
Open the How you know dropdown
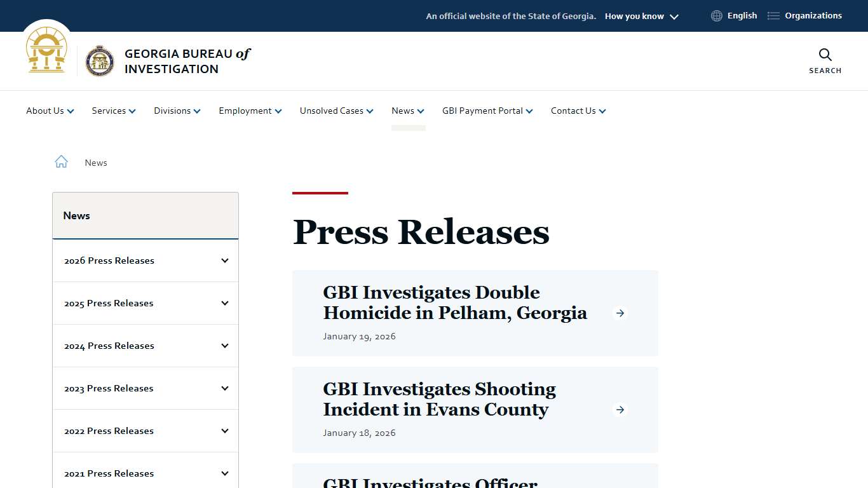pos(641,16)
